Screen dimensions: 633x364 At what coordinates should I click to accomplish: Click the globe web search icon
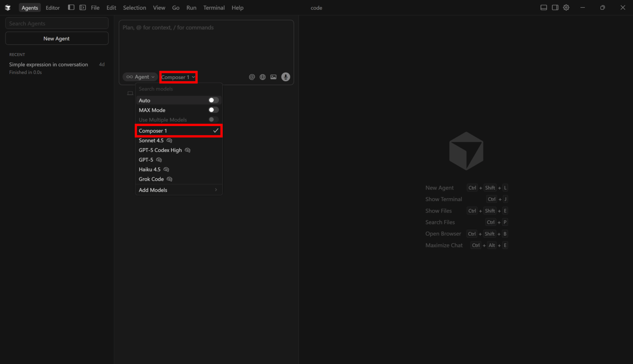[262, 77]
